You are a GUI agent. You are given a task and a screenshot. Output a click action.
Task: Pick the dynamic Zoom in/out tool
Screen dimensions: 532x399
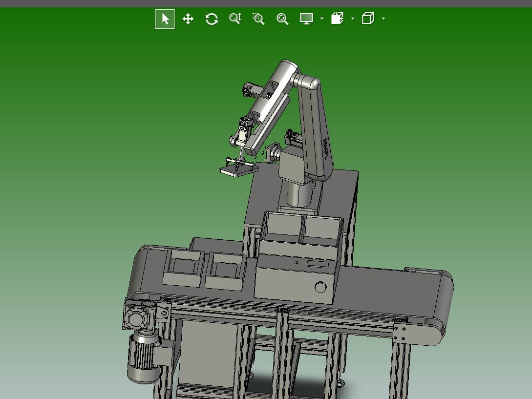[x=235, y=19]
